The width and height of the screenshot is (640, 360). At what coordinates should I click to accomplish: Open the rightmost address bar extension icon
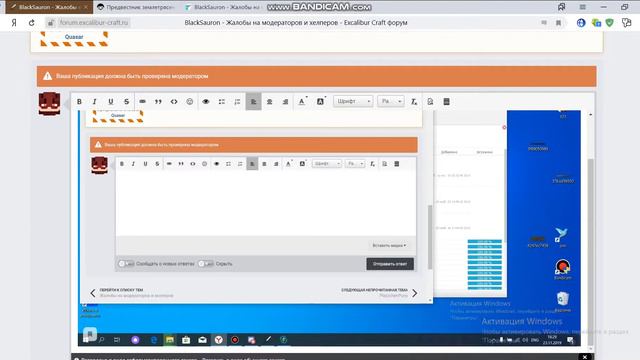627,23
